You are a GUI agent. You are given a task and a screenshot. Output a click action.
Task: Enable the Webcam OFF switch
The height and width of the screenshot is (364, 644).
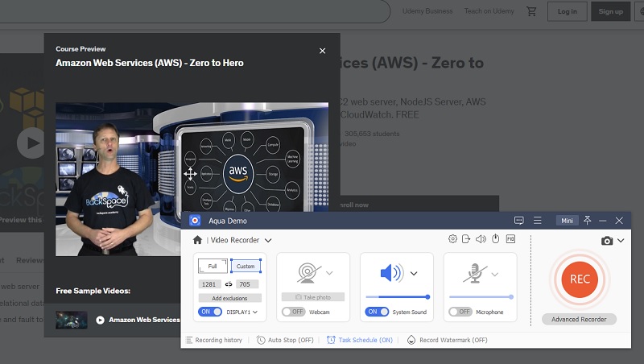click(294, 312)
